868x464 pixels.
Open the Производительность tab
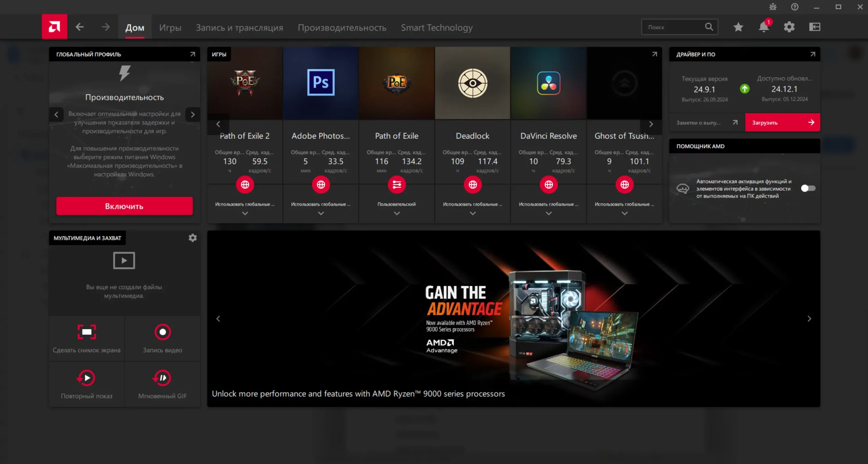(342, 27)
